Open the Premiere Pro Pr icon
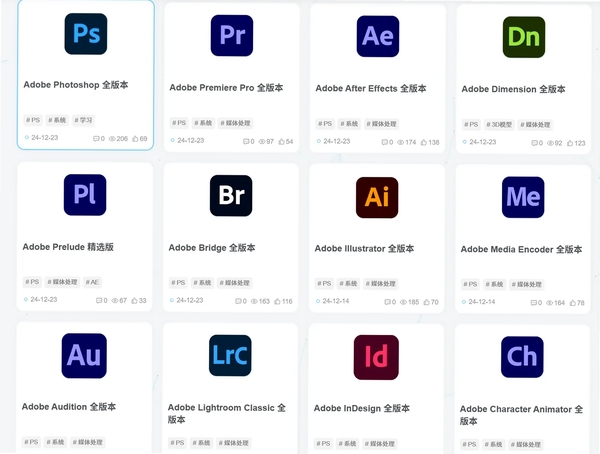The image size is (600, 454). (x=232, y=36)
